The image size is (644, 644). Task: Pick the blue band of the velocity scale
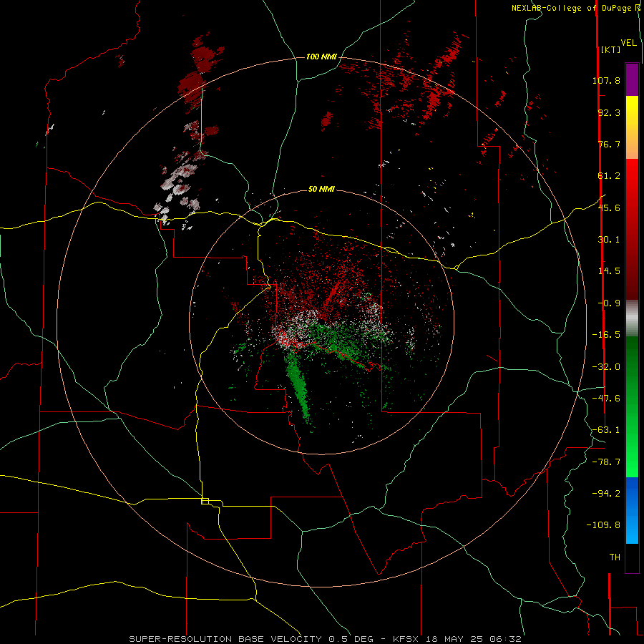tap(632, 510)
